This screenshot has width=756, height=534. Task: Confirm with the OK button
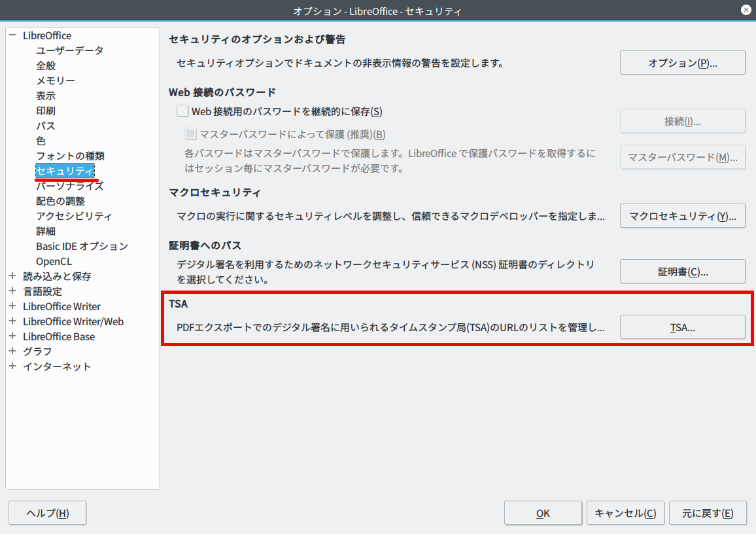(x=543, y=513)
